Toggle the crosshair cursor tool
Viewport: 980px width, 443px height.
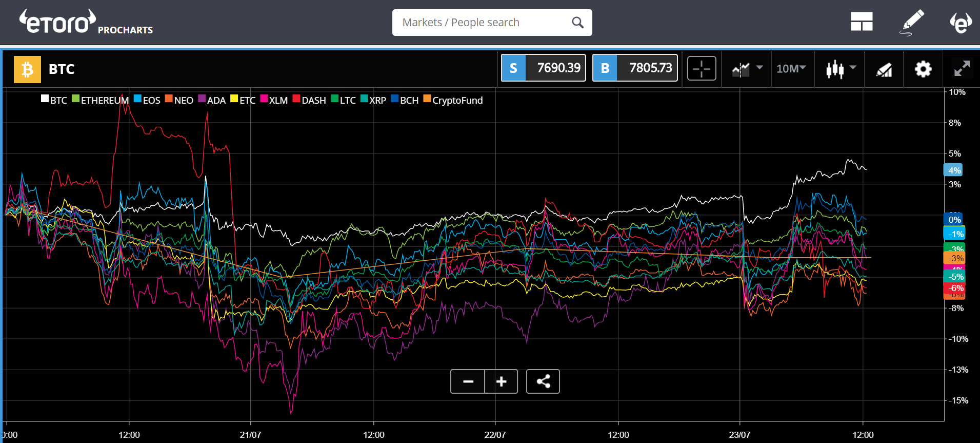[701, 69]
